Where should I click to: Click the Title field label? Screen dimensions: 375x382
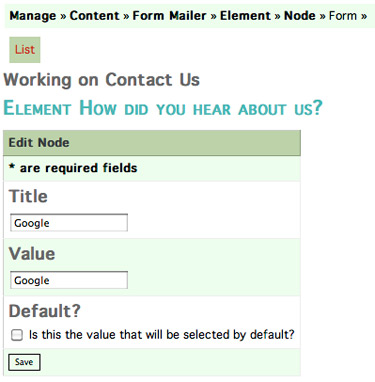pos(28,196)
